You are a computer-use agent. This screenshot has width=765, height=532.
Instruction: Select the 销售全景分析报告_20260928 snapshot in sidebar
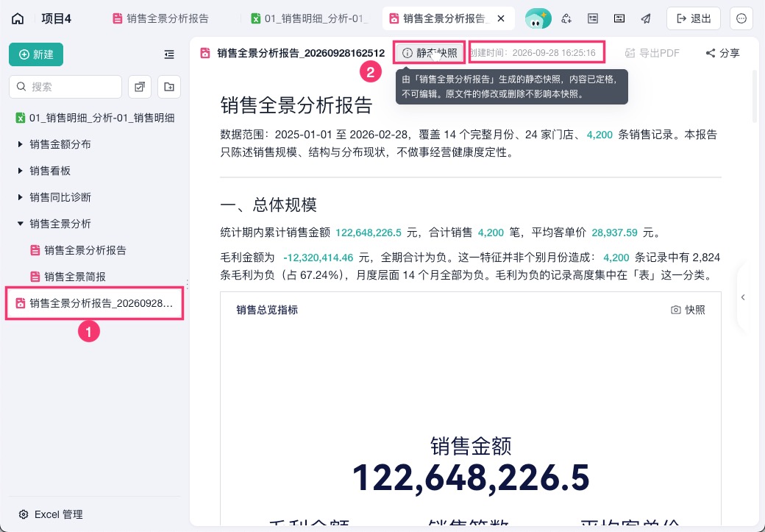[95, 304]
